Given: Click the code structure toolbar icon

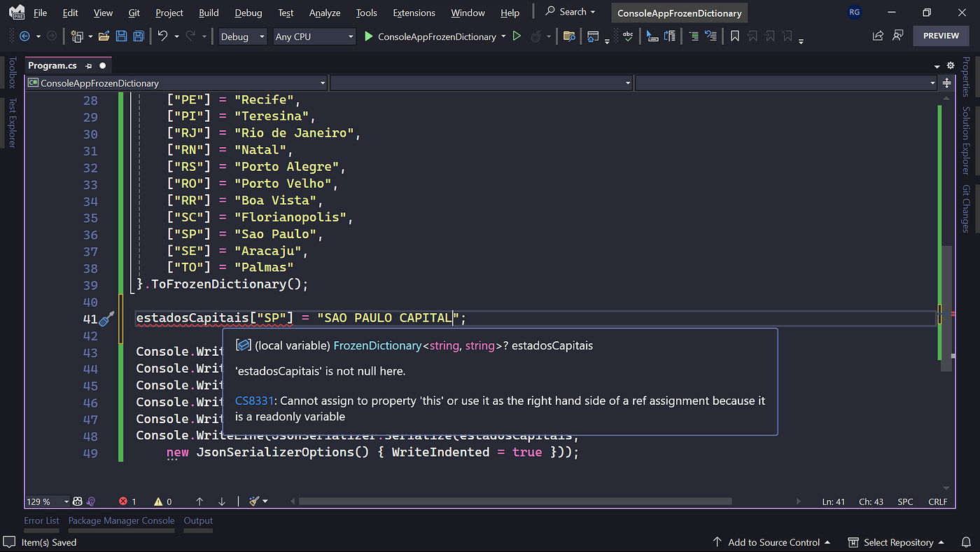Looking at the screenshot, I should click(670, 36).
